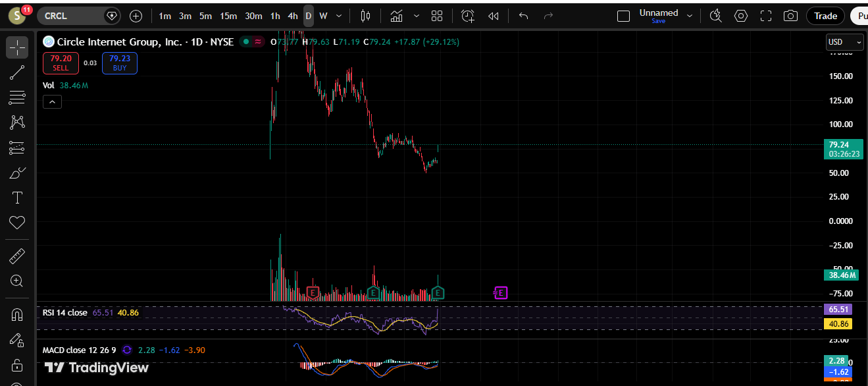Viewport: 868px width, 386px height.
Task: Select the ruler measure tool
Action: coord(17,256)
